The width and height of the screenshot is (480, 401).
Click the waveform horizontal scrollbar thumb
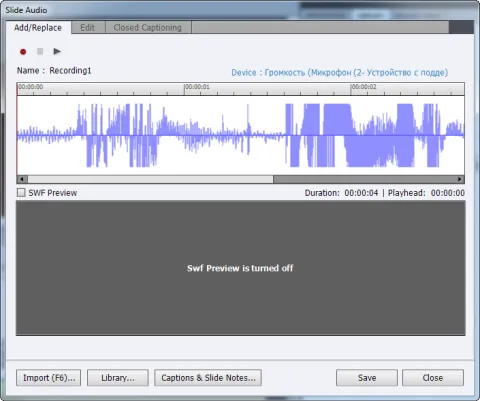click(x=150, y=179)
